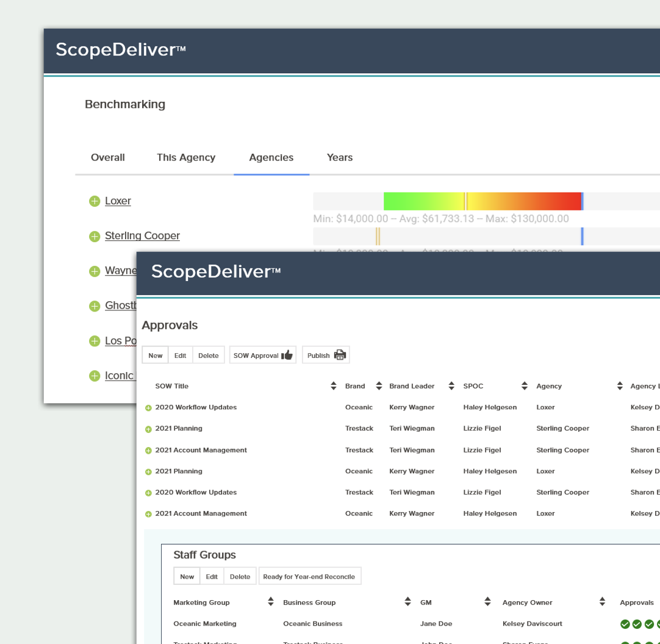Screen dimensions: 660x644
Task: Select the This Agency tab
Action: 186,157
